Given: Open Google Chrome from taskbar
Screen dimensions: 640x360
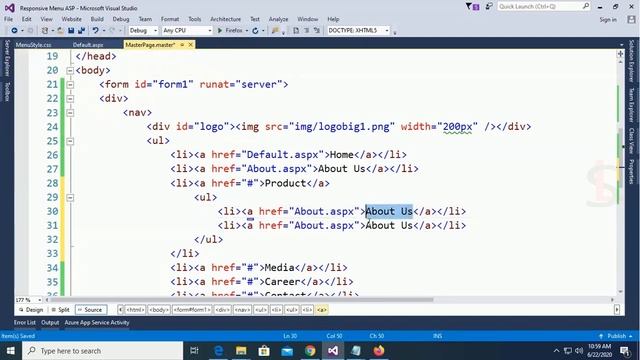Looking at the screenshot, I should 310,351.
